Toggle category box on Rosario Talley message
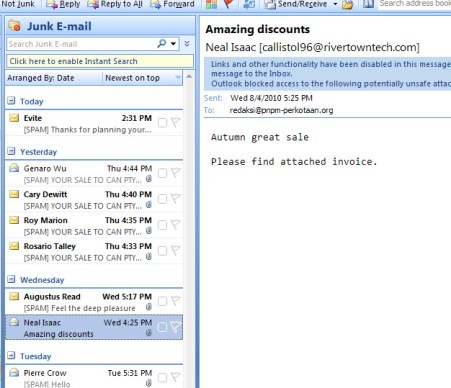451x388 pixels. (x=162, y=251)
